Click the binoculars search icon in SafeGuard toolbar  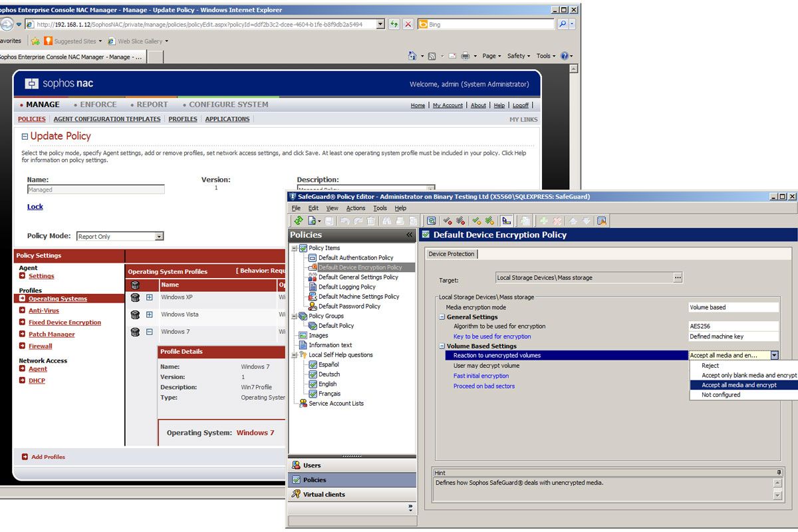[x=386, y=221]
